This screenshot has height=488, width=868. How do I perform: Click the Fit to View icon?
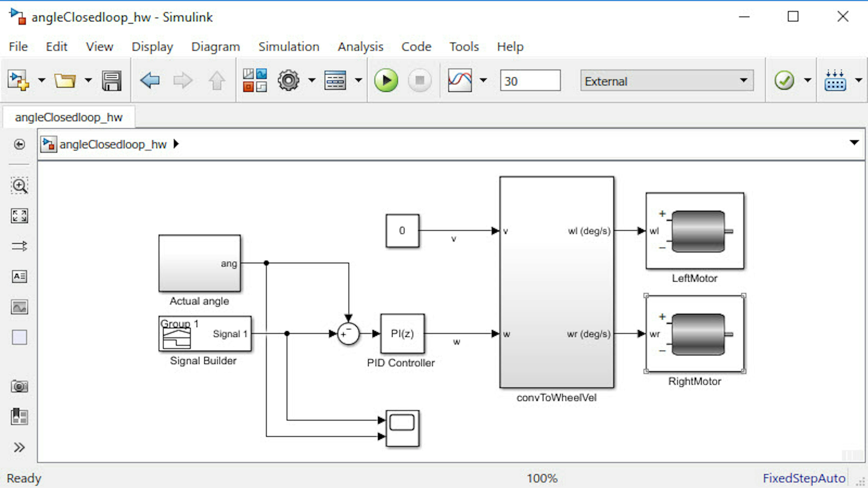(19, 216)
